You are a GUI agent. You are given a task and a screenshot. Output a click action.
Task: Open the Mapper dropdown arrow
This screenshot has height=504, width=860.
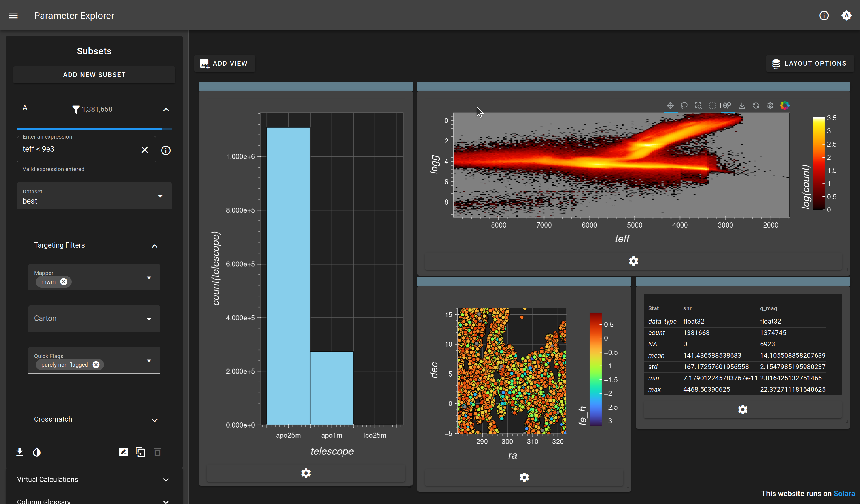(149, 278)
